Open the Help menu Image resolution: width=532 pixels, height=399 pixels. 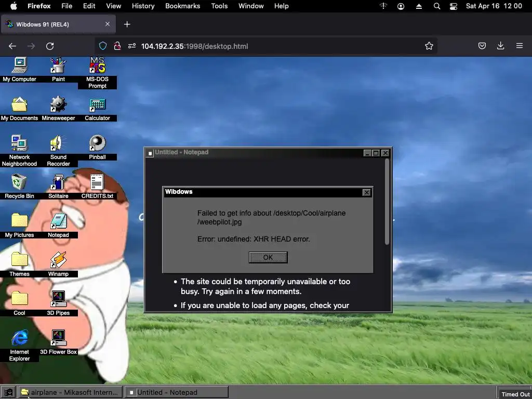click(281, 6)
